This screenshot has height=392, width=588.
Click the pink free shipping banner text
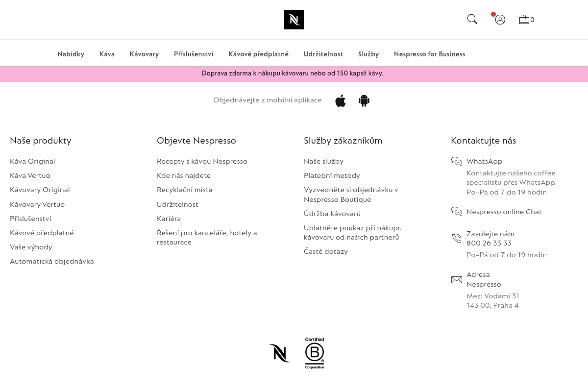point(293,73)
